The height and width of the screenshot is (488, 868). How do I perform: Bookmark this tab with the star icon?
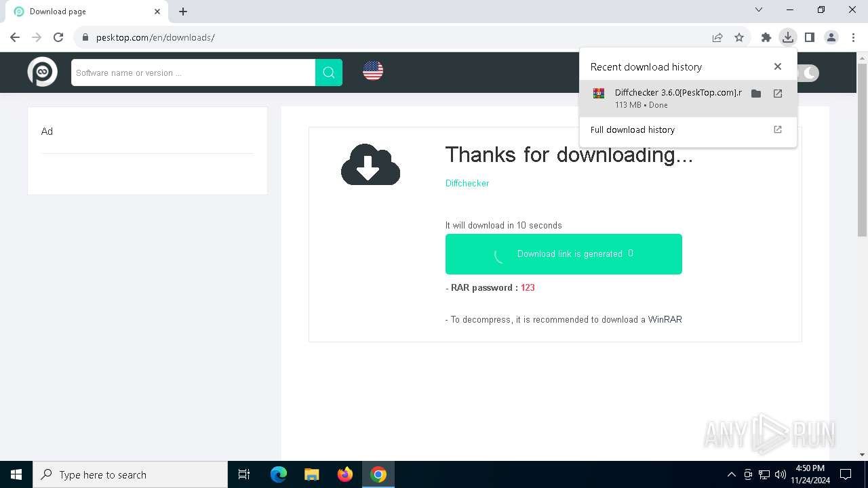(739, 37)
